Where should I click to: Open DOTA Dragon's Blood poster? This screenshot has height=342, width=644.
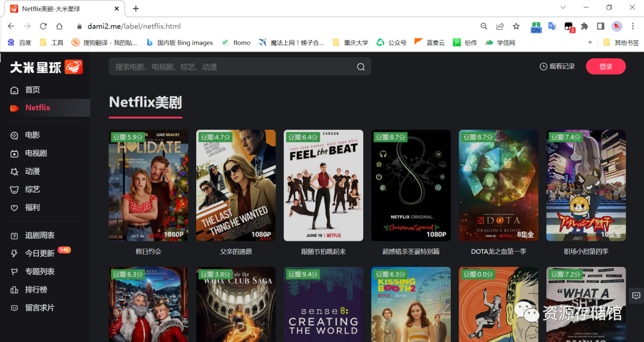[x=498, y=185]
